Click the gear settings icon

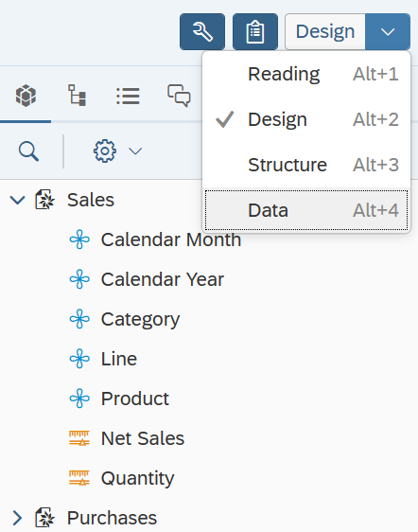coord(105,151)
